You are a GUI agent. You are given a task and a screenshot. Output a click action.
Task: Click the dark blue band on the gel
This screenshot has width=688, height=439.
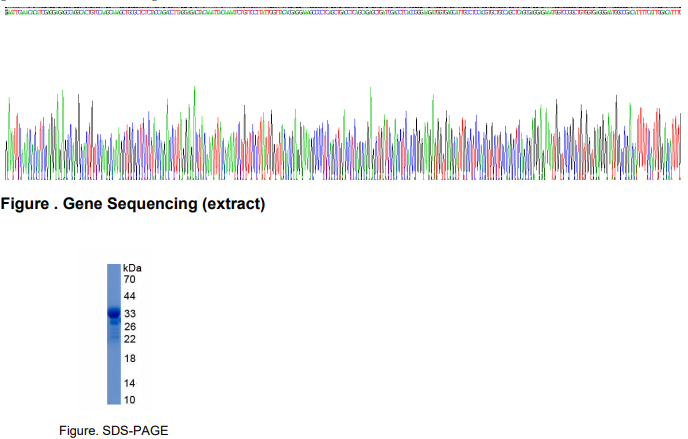113,314
